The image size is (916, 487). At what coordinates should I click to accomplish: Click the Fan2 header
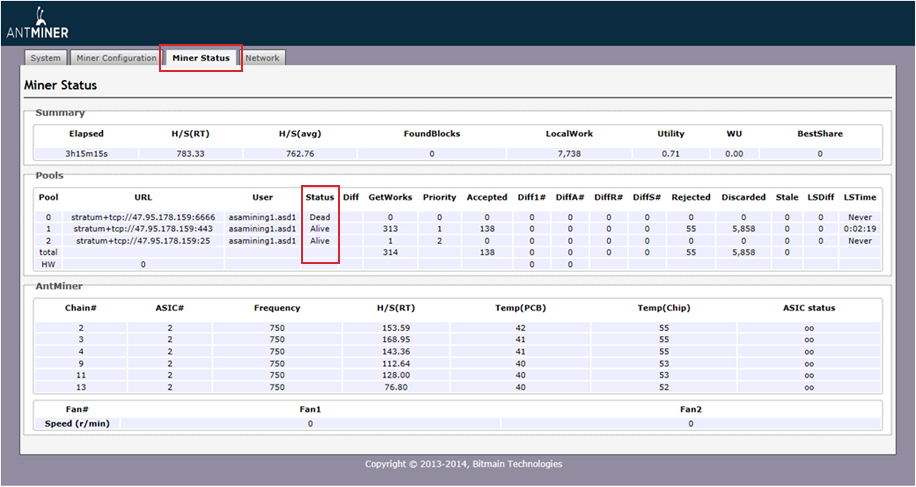click(691, 409)
